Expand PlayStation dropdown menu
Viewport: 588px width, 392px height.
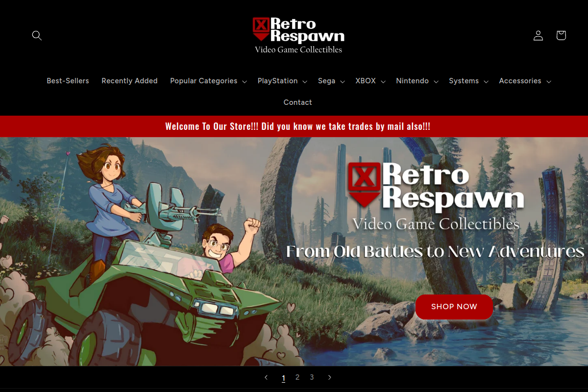pos(282,81)
